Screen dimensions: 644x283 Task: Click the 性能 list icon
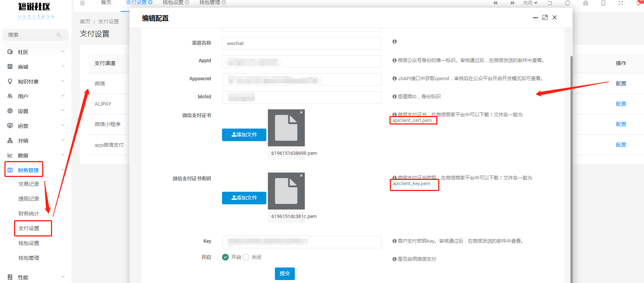tap(10, 277)
